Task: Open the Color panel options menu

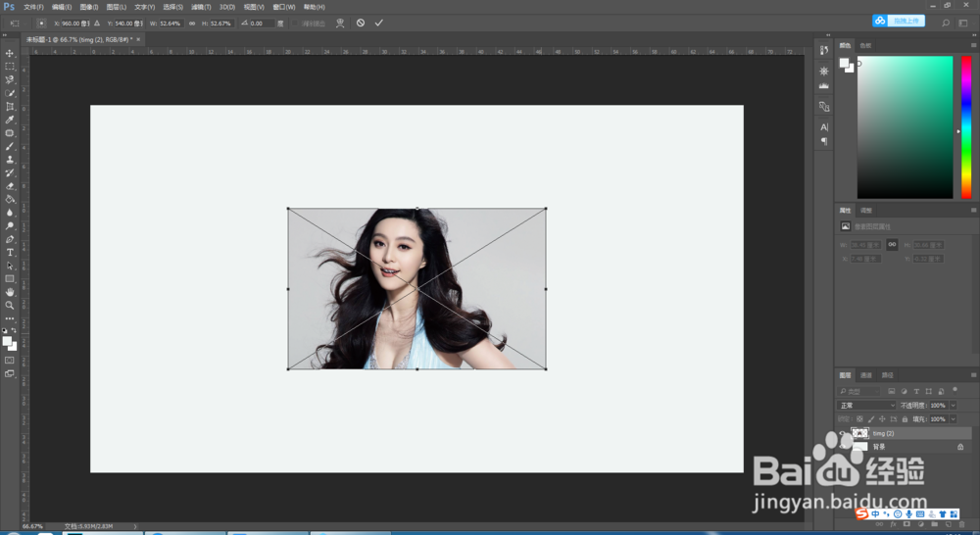Action: pos(973,45)
